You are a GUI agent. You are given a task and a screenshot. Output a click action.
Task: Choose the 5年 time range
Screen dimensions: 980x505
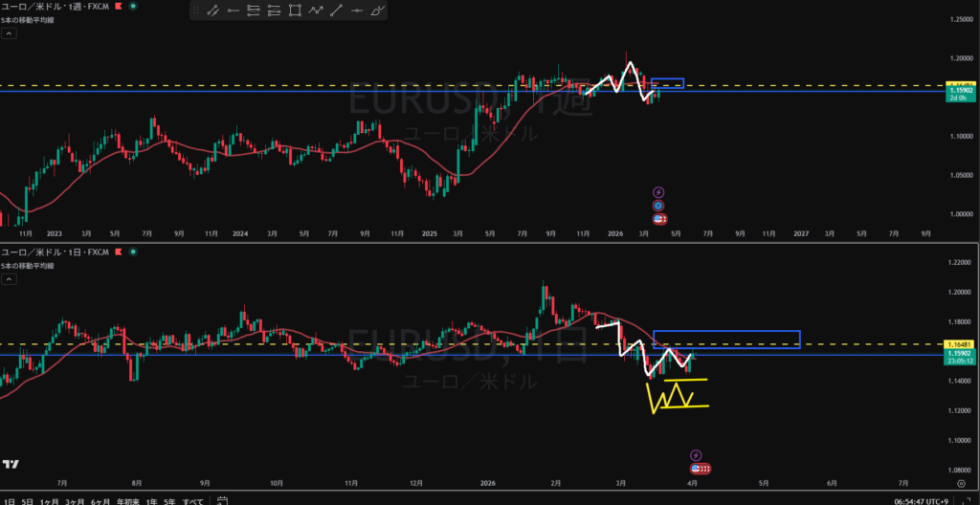point(169,500)
